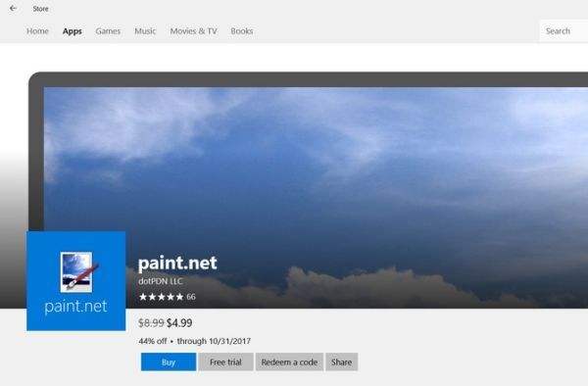This screenshot has width=588, height=386.
Task: Open dotPDN LLC publisher link
Action: tap(161, 281)
